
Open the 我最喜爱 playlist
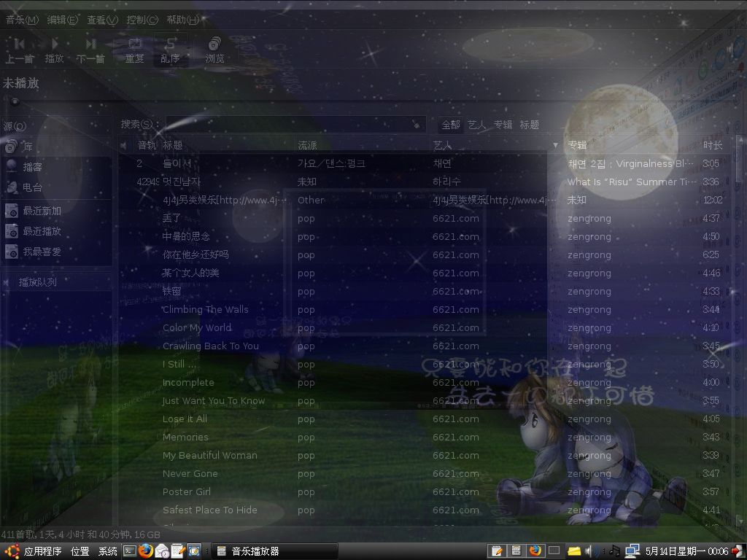pyautogui.click(x=56, y=252)
